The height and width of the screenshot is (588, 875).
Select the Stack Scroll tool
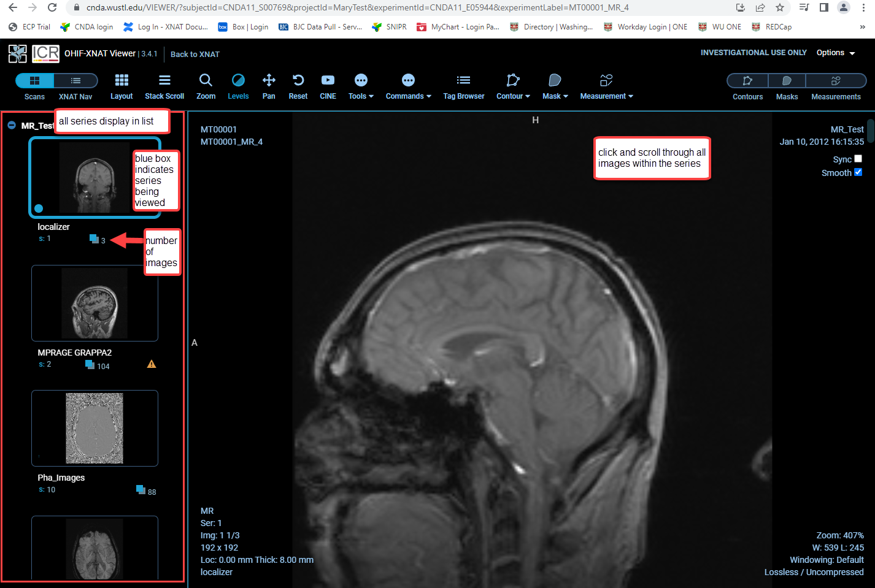click(164, 86)
